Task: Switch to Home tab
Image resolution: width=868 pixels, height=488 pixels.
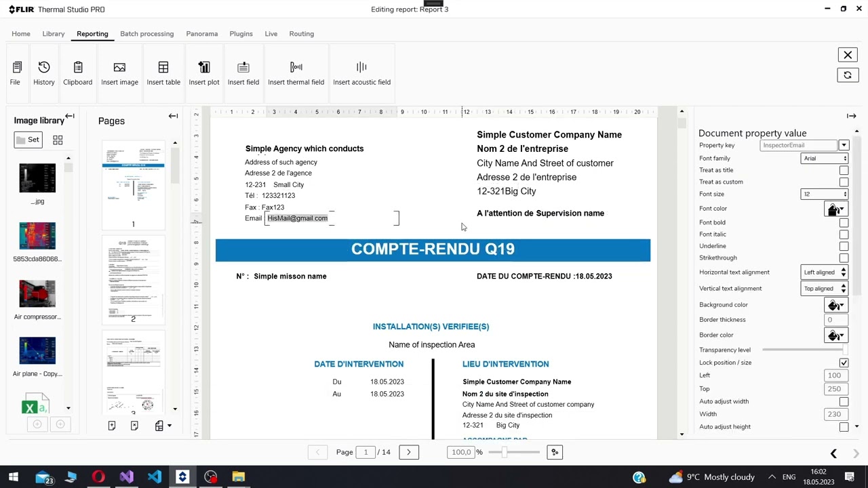Action: pyautogui.click(x=21, y=34)
